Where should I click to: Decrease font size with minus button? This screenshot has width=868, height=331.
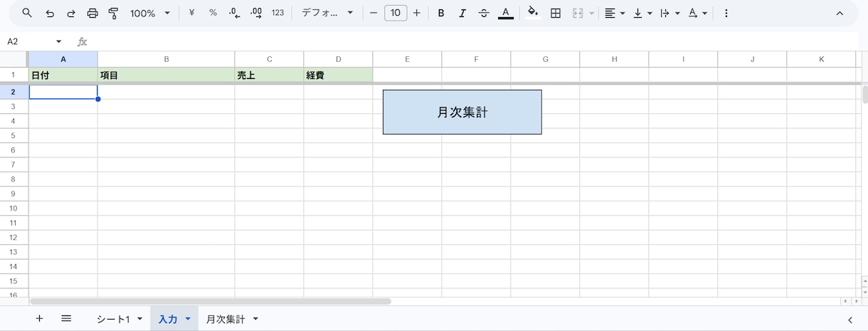point(374,13)
